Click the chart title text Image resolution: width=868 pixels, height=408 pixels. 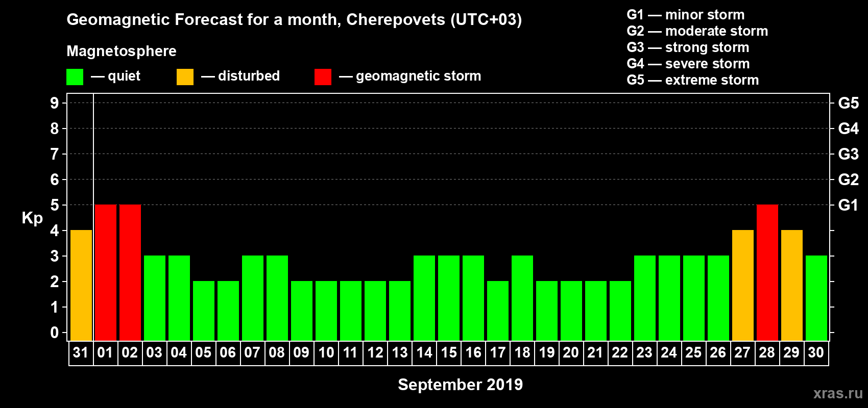294,20
